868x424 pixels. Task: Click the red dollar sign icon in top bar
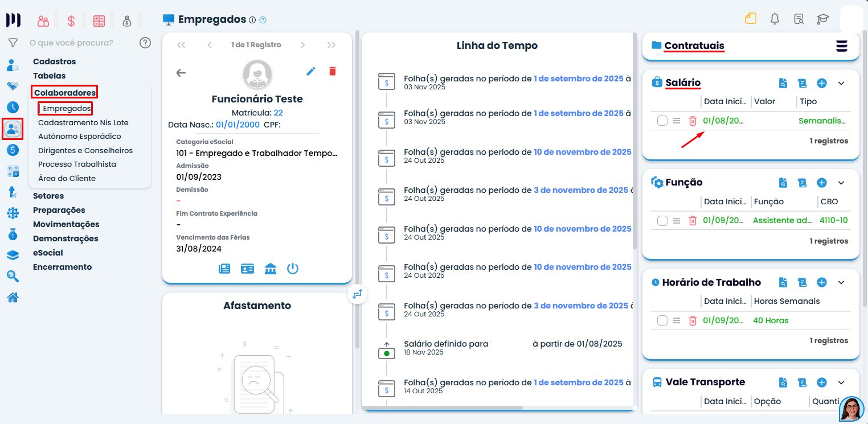71,21
